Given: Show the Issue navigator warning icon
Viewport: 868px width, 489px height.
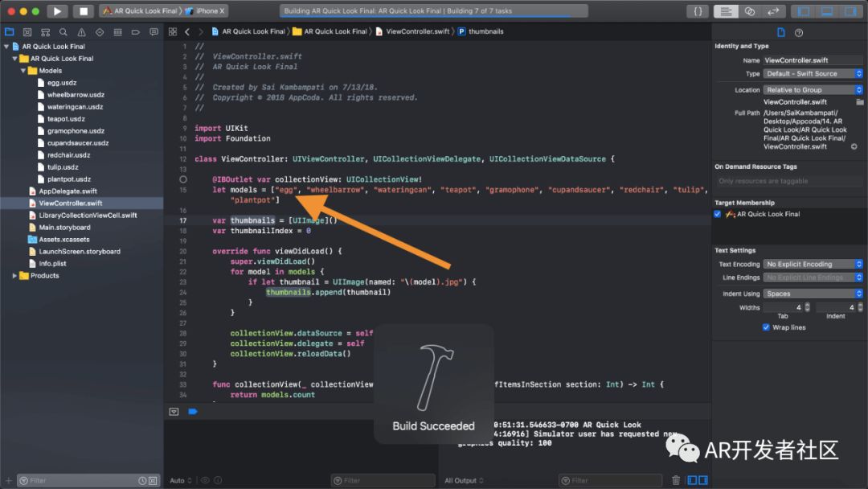Looking at the screenshot, I should click(81, 31).
